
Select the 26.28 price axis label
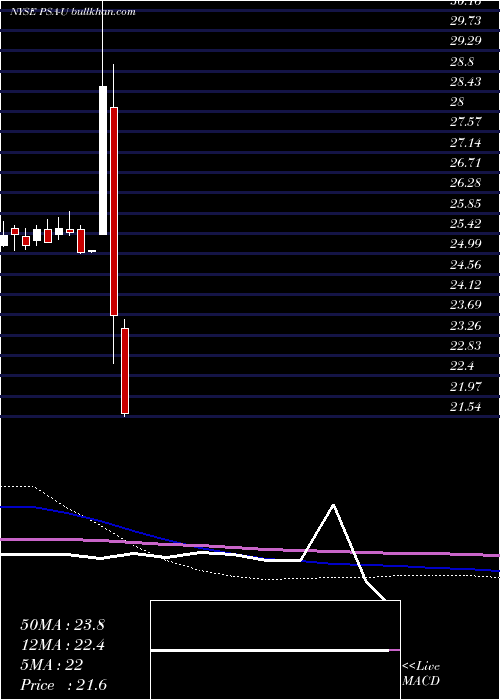pos(465,183)
